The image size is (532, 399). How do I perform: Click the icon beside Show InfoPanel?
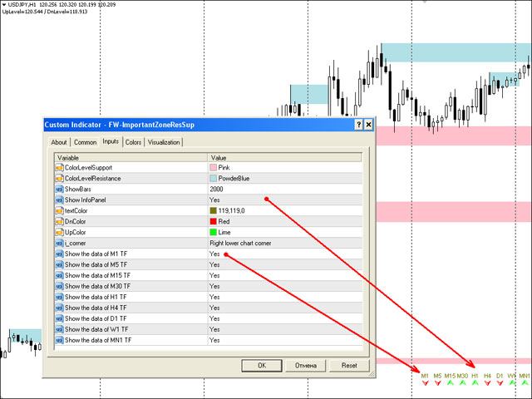[59, 199]
